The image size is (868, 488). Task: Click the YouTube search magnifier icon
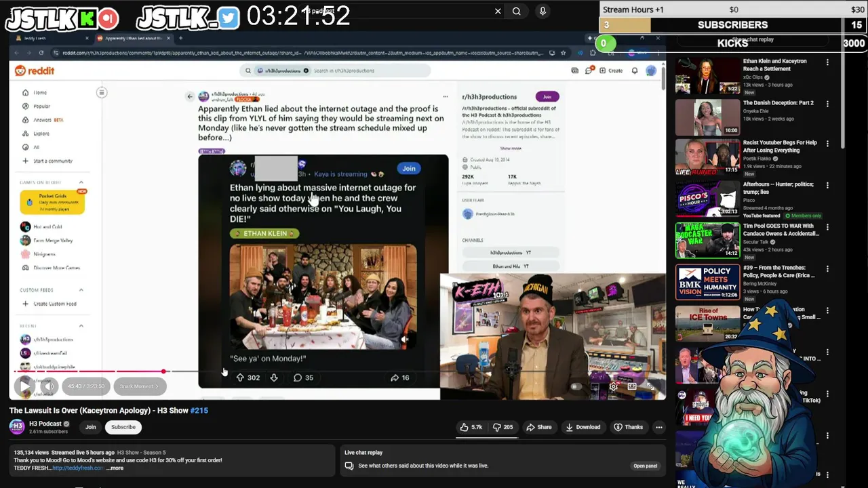(517, 11)
